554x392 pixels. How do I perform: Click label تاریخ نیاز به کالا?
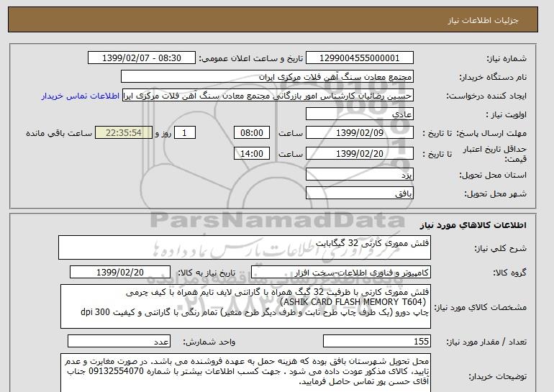[x=206, y=273]
